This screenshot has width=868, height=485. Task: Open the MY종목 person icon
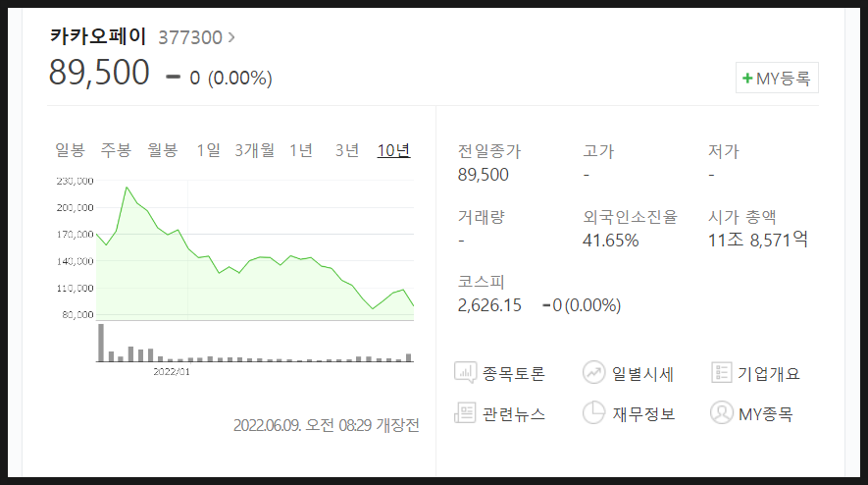[721, 413]
